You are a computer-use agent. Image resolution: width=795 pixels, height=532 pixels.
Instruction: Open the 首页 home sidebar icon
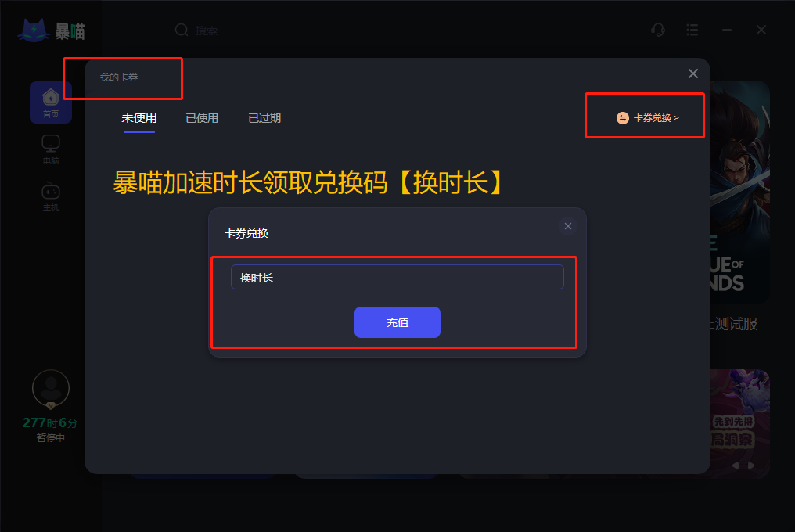(51, 102)
